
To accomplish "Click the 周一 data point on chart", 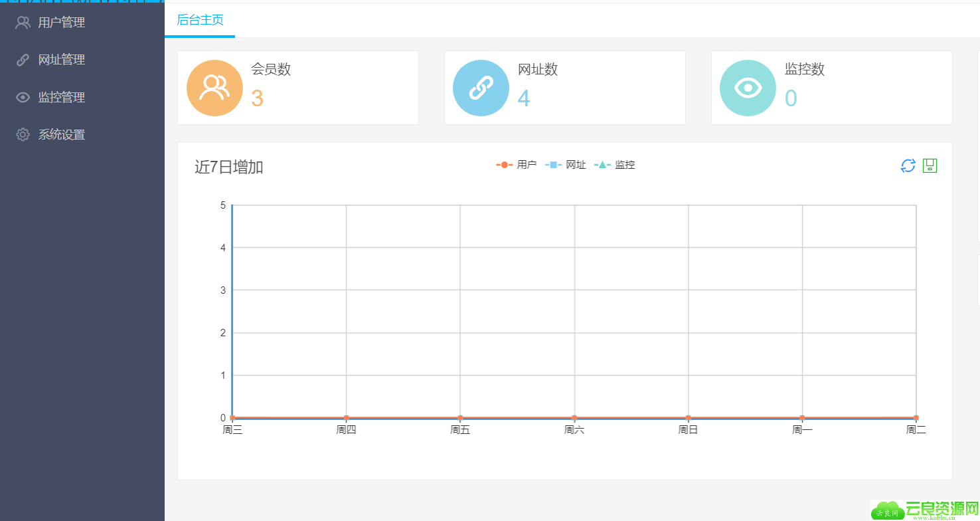I will (802, 418).
